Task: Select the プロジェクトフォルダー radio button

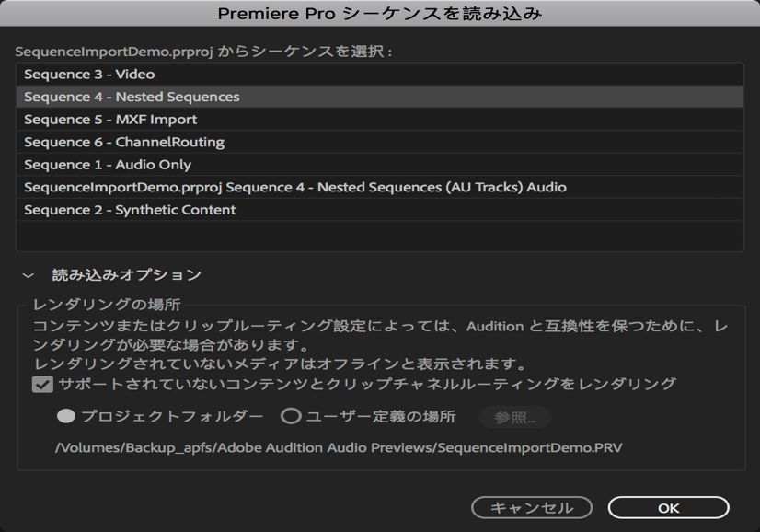Action: tap(66, 416)
